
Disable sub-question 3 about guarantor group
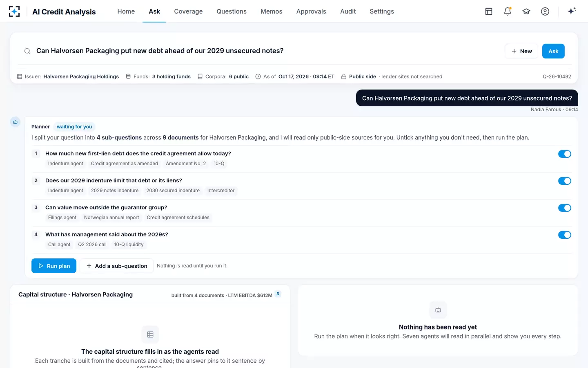click(565, 208)
